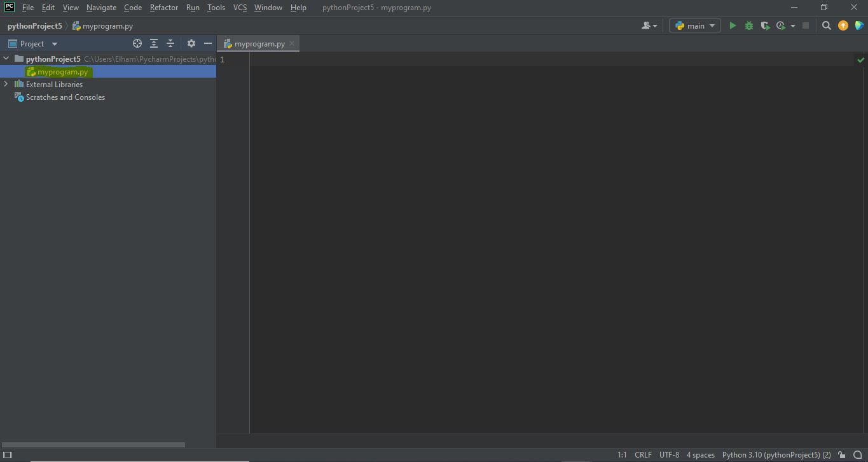The height and width of the screenshot is (462, 868).
Task: Open the main run configuration dropdown
Action: (x=695, y=26)
